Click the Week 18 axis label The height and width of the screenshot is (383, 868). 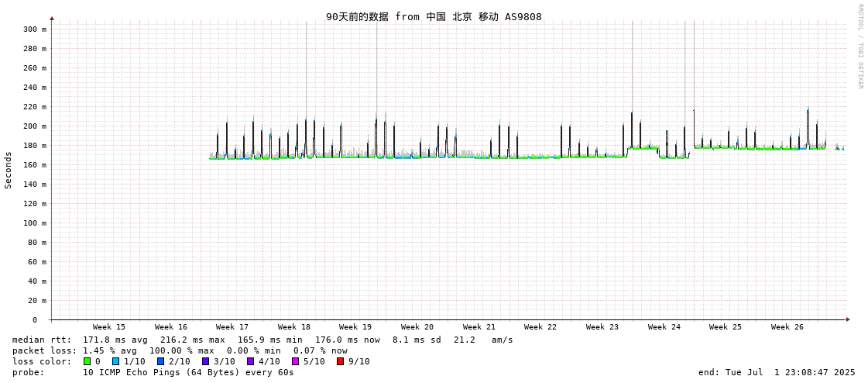pos(294,327)
